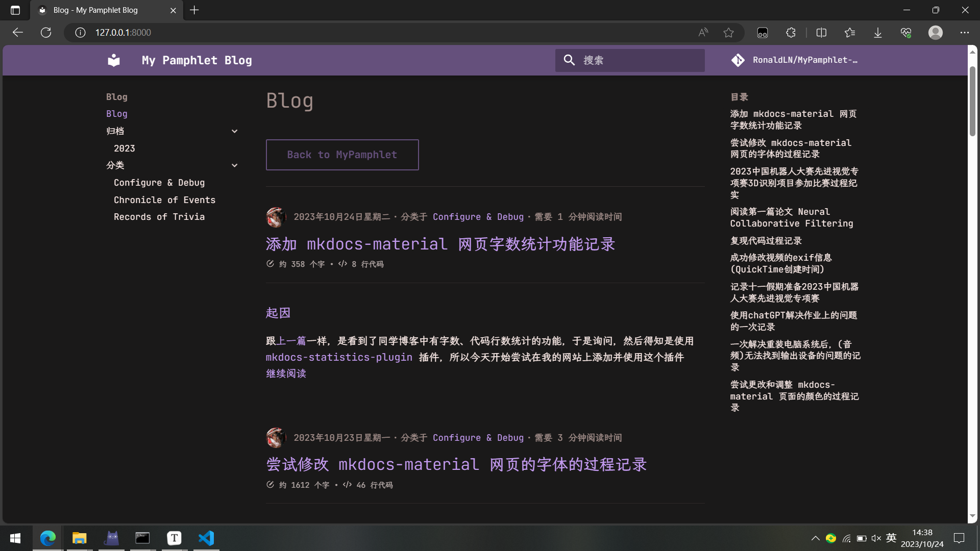Select the Blog tab in browser

(x=96, y=10)
